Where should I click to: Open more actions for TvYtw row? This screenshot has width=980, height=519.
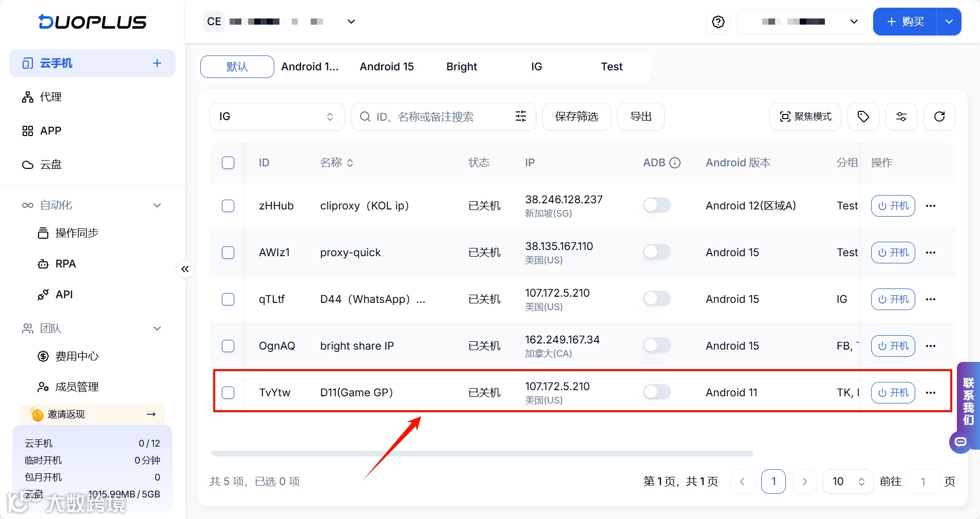click(931, 393)
